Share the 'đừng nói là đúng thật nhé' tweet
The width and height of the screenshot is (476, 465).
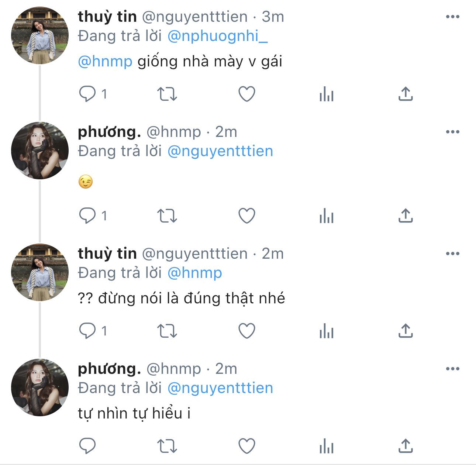[x=406, y=331]
